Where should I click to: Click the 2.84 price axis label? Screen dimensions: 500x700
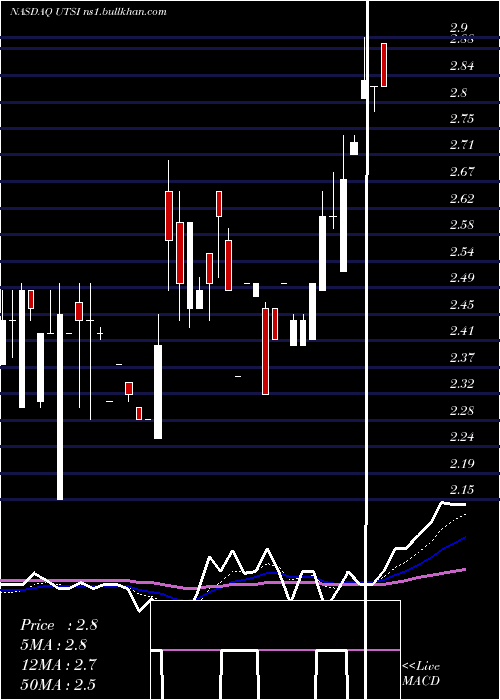462,66
